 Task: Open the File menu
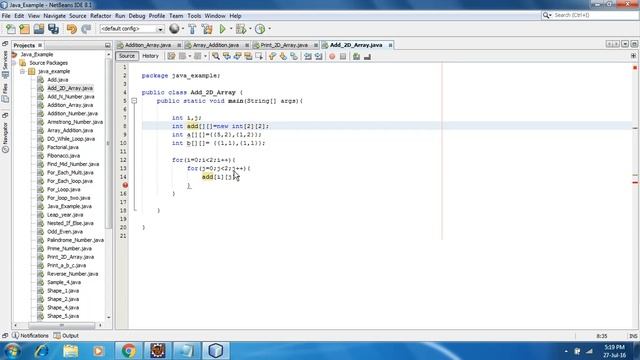6,16
